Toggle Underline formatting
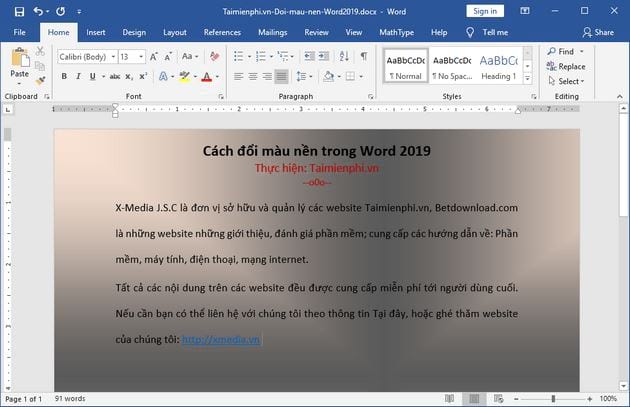This screenshot has height=407, width=630. 92,76
